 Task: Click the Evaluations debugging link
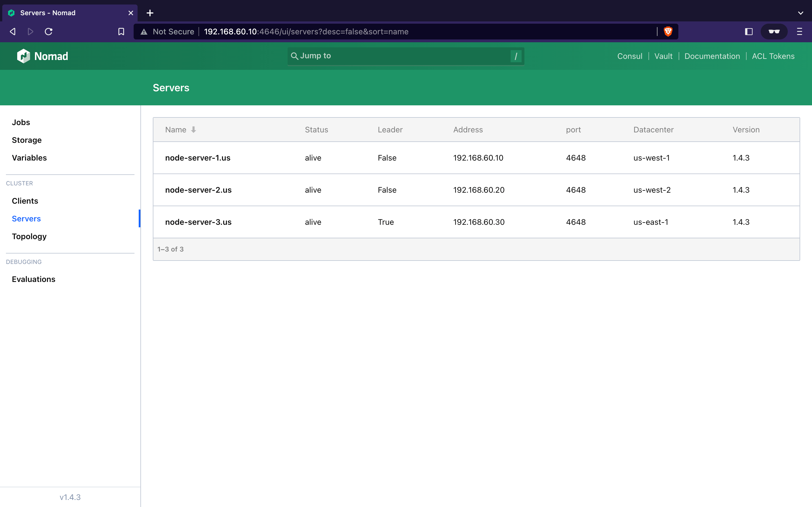click(33, 279)
